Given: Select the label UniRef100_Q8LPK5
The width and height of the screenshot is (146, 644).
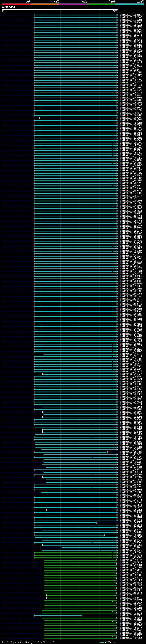Looking at the screenshot, I should (x=131, y=440).
